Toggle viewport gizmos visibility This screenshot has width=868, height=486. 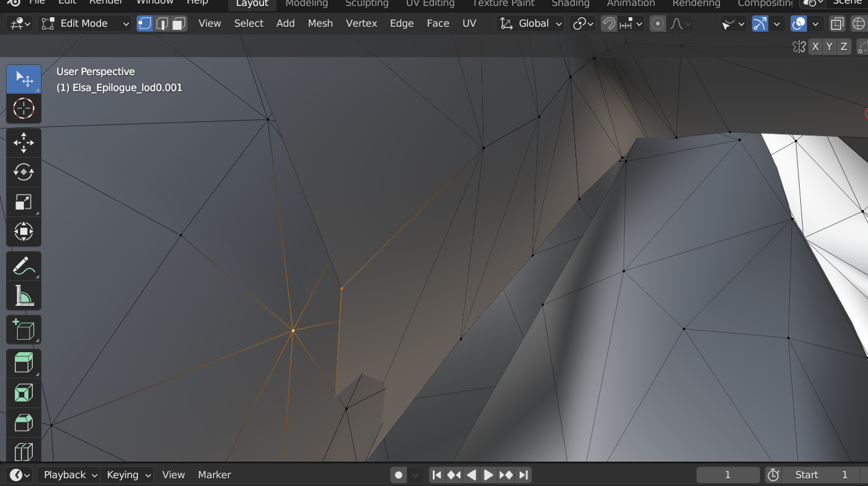[x=760, y=23]
